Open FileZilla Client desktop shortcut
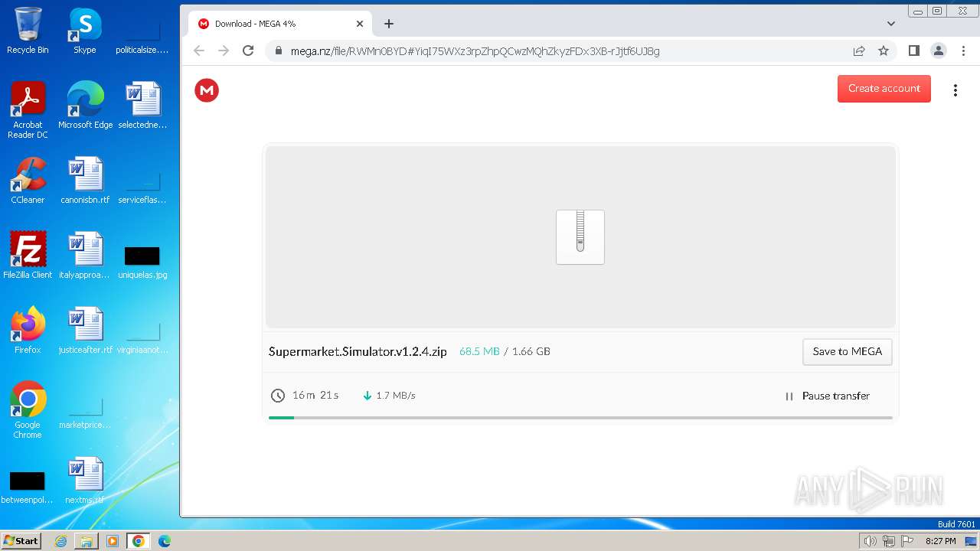The image size is (980, 551). click(28, 256)
